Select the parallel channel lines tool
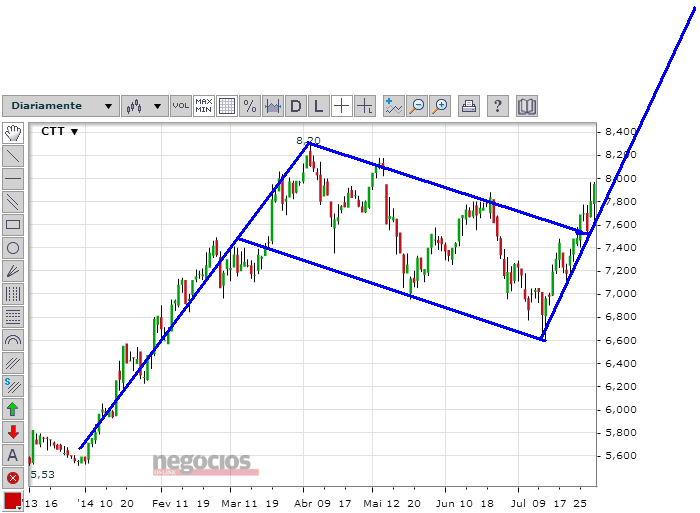The width and height of the screenshot is (700, 513). click(13, 202)
